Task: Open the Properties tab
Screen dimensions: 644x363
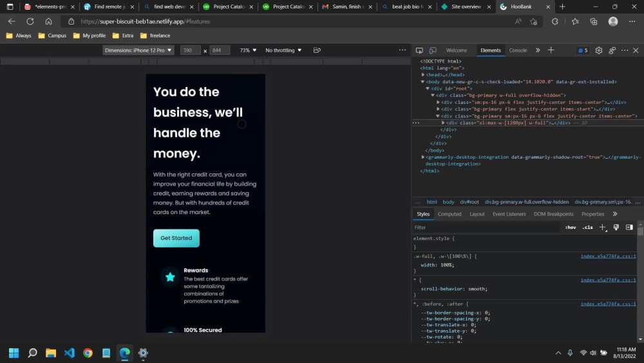Action: (592, 214)
